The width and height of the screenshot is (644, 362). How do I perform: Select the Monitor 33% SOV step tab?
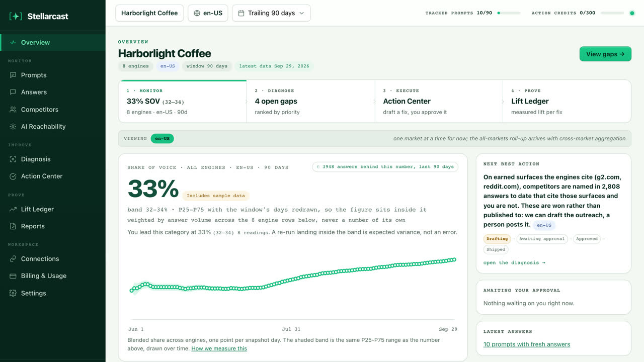pyautogui.click(x=183, y=101)
